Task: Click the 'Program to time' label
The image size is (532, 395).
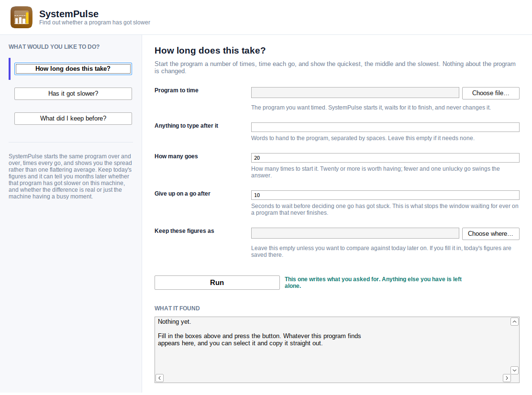Action: click(x=177, y=90)
